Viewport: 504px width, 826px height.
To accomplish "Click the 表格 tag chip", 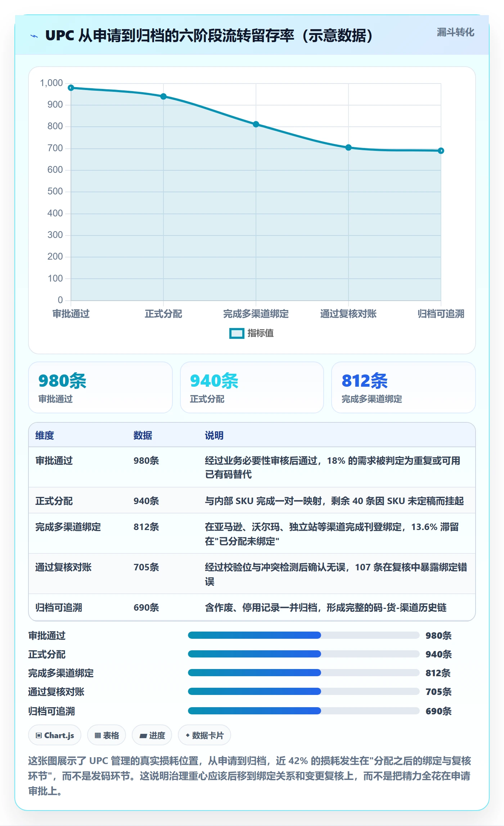I will pos(107,735).
